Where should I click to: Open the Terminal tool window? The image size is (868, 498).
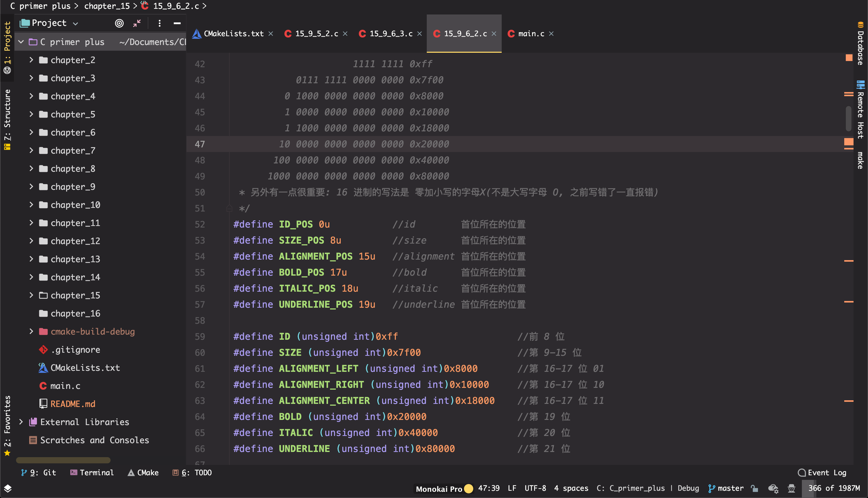(92, 473)
